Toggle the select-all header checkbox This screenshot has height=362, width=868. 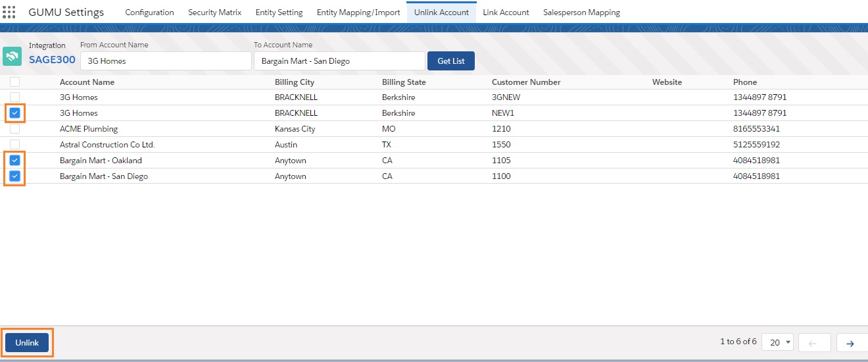pos(14,82)
